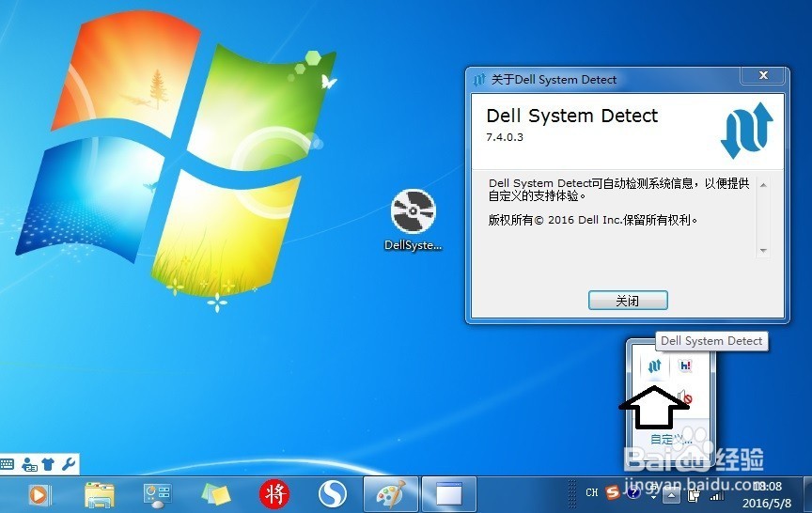Click the Dell arrows logo in the dialog
The width and height of the screenshot is (812, 513).
(747, 130)
